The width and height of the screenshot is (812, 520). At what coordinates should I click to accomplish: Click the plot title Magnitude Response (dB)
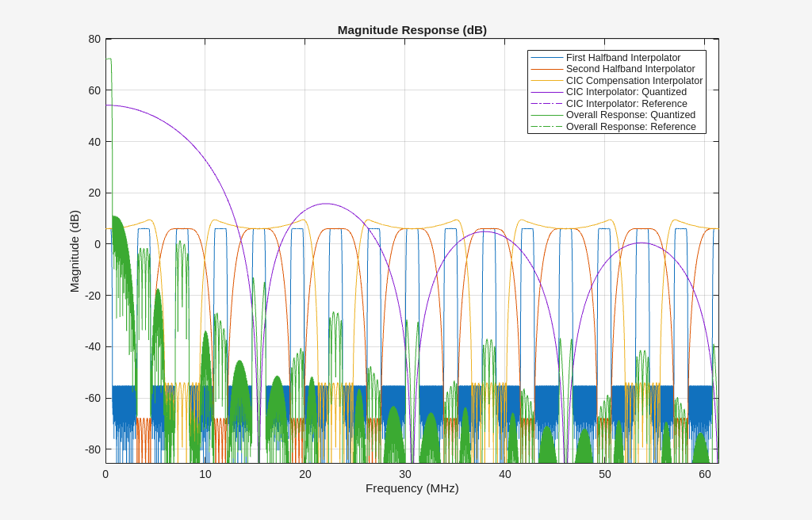(412, 30)
